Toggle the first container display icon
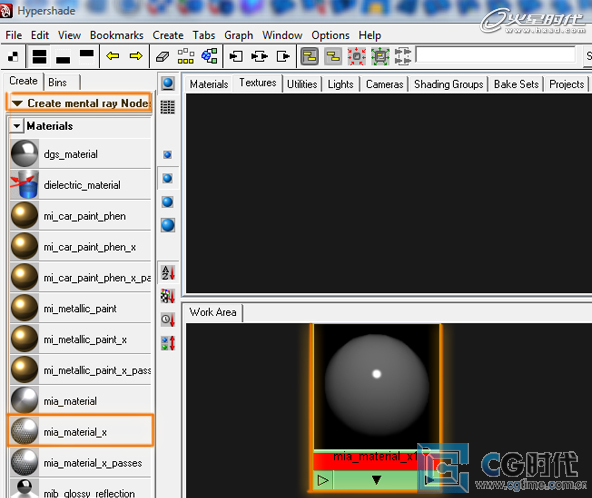The height and width of the screenshot is (498, 592). pos(310,57)
